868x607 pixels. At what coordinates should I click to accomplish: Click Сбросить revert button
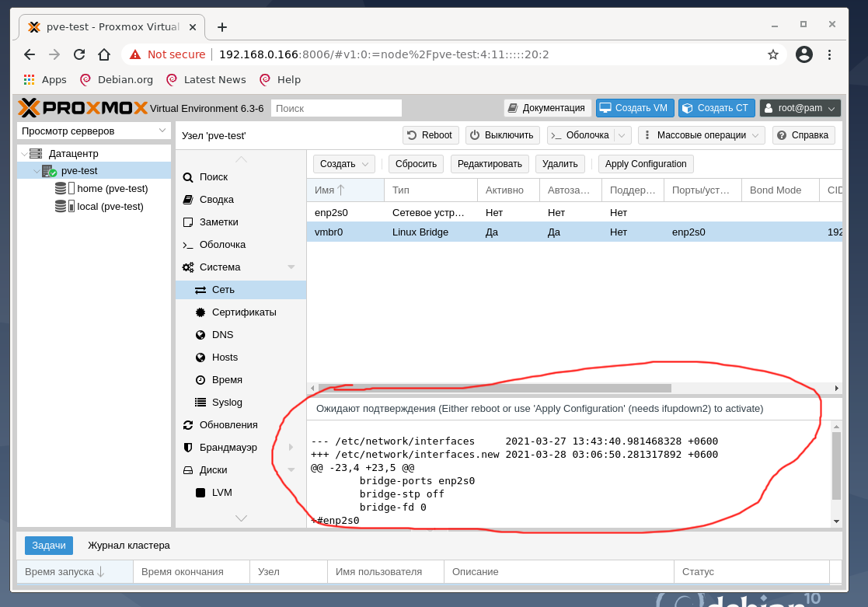point(416,164)
